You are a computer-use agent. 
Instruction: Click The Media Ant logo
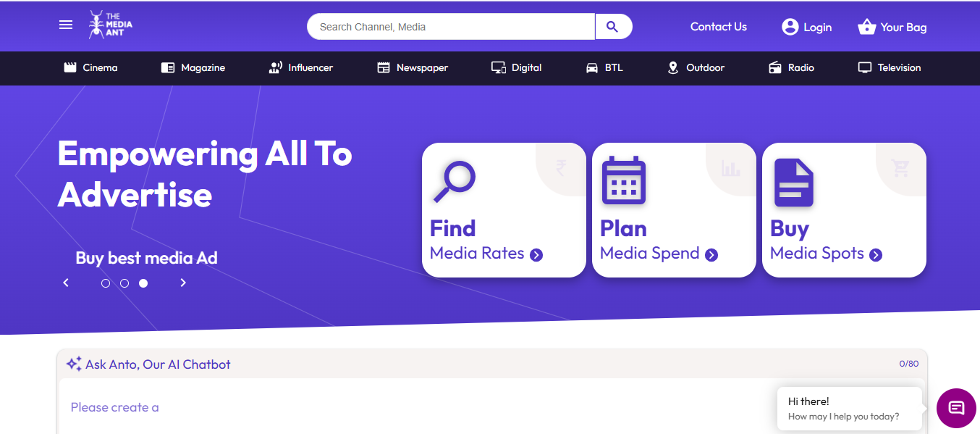(x=110, y=25)
